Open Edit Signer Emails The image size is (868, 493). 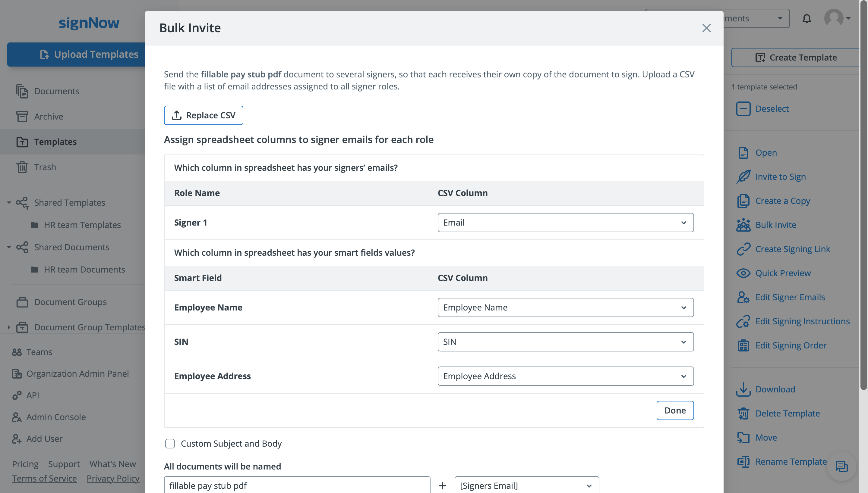coord(790,297)
